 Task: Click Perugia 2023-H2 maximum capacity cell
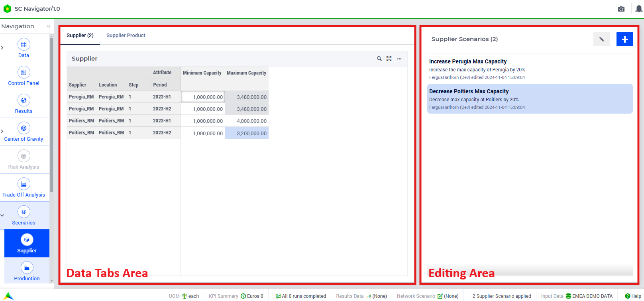[247, 109]
